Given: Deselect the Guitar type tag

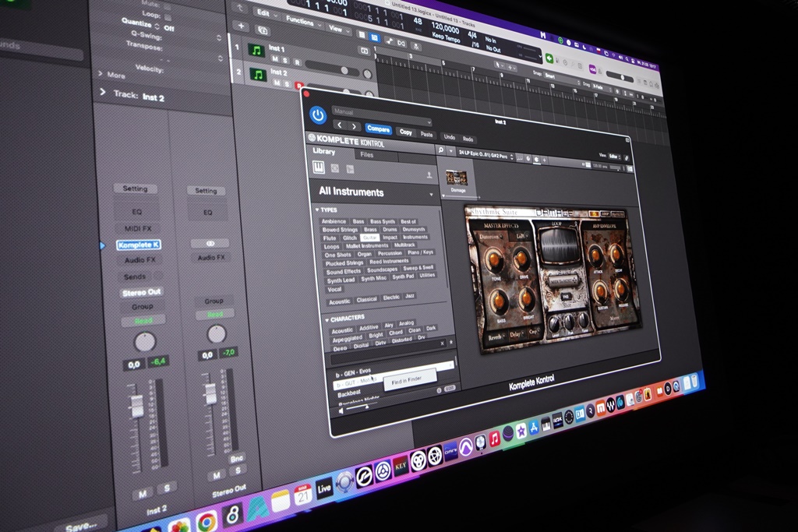Looking at the screenshot, I should coord(369,238).
